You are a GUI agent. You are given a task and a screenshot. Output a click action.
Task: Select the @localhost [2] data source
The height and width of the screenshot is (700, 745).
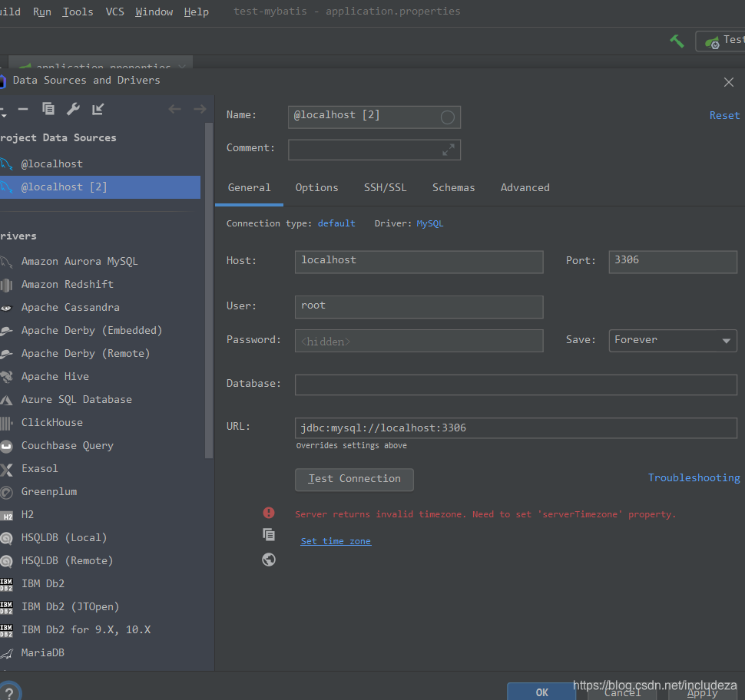tap(100, 187)
